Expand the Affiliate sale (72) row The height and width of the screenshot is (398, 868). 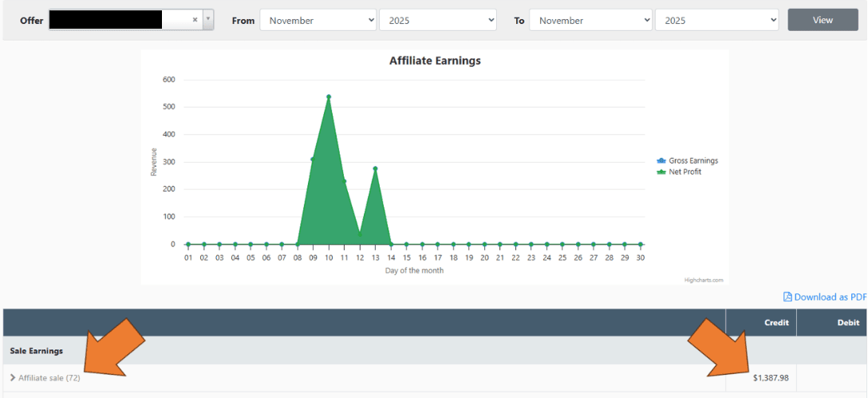[x=45, y=377]
